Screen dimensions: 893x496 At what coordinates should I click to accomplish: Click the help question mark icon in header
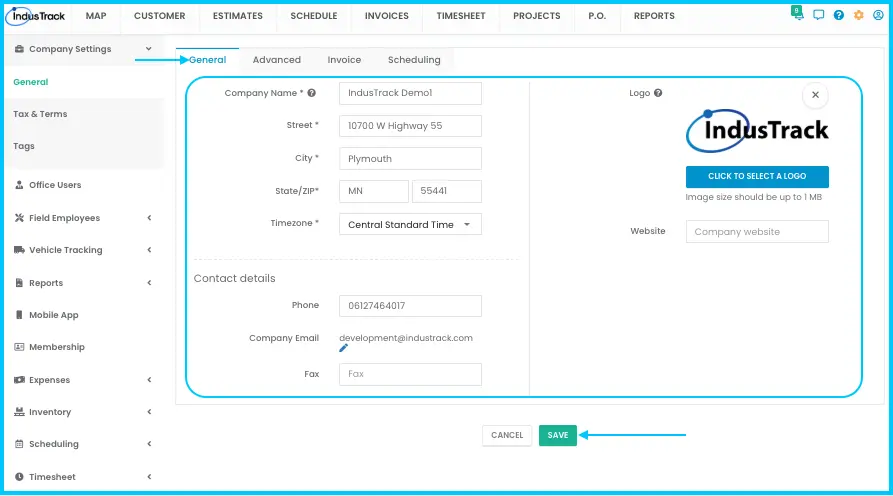[838, 15]
